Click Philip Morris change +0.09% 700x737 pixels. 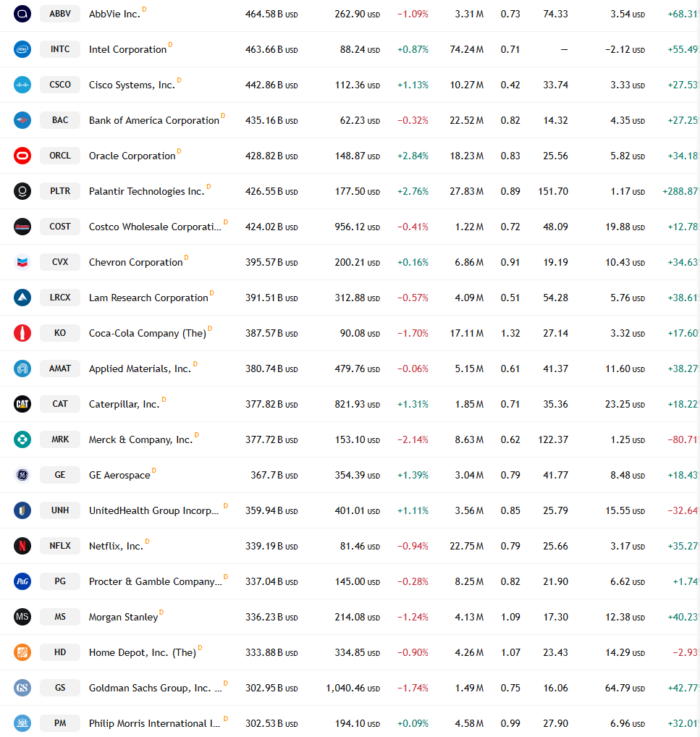(413, 723)
